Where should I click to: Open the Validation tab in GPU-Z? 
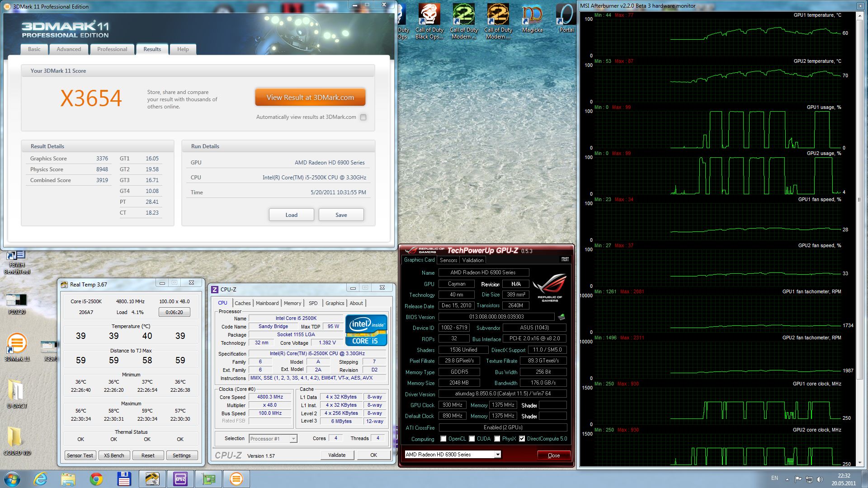click(x=473, y=260)
